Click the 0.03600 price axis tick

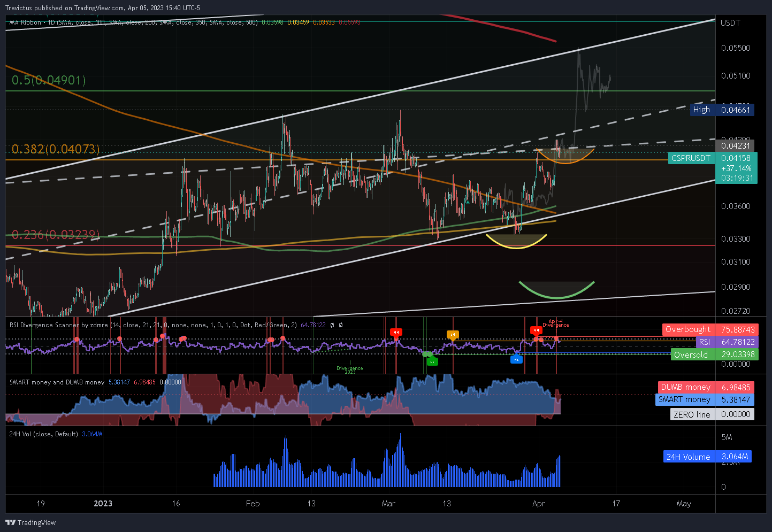click(736, 206)
